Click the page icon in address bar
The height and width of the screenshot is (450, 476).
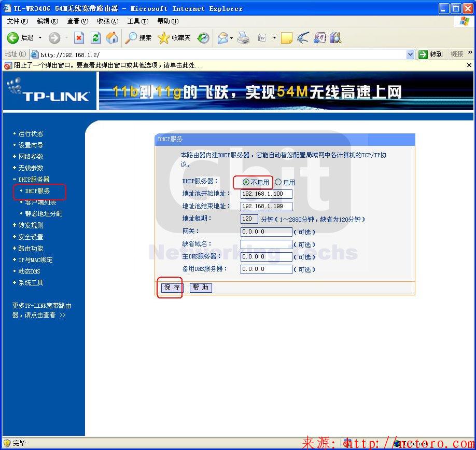tap(35, 54)
